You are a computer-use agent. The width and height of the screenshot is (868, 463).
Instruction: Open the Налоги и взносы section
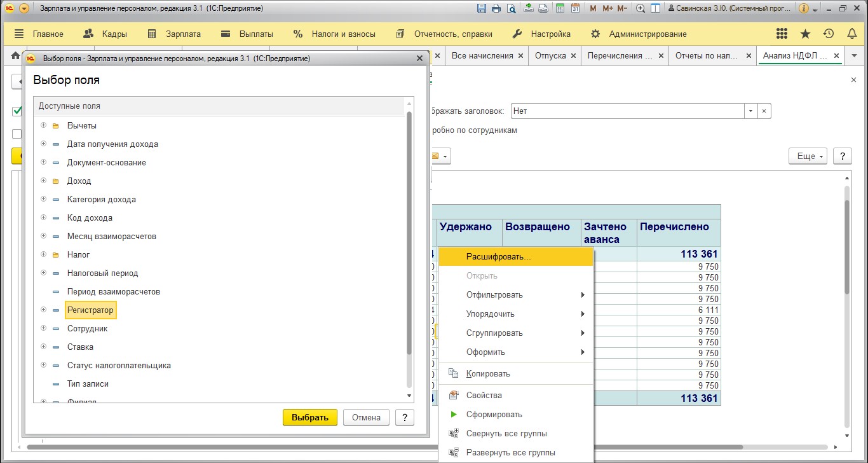pos(334,34)
